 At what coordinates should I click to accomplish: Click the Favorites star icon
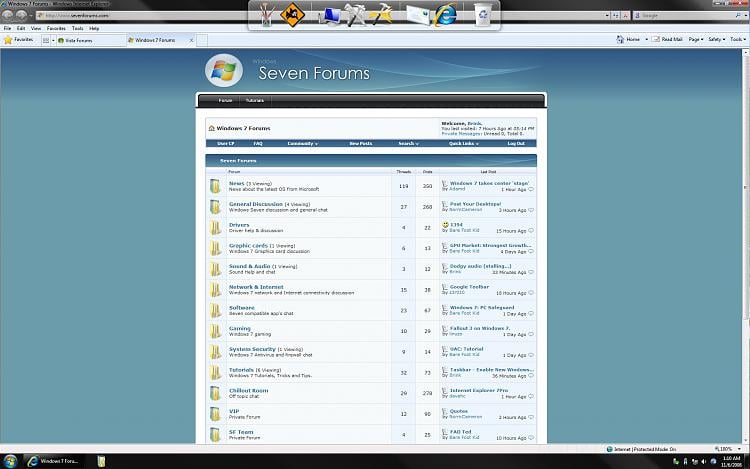coord(8,40)
